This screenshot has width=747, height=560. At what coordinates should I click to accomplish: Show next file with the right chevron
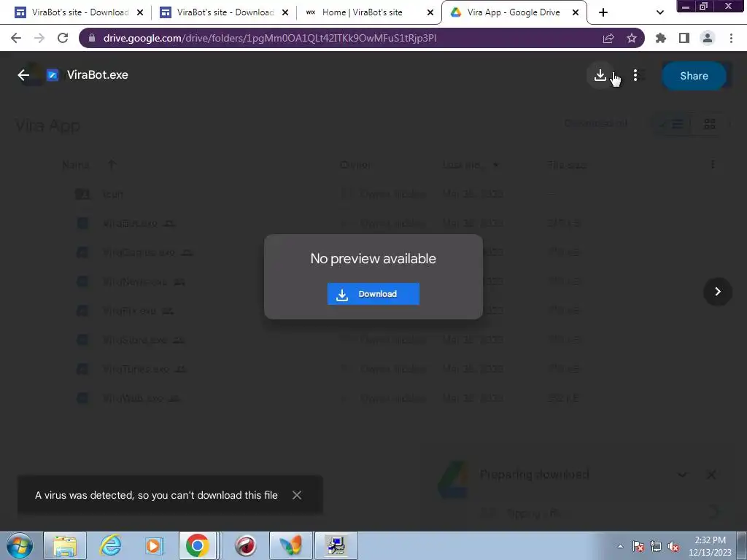718,292
